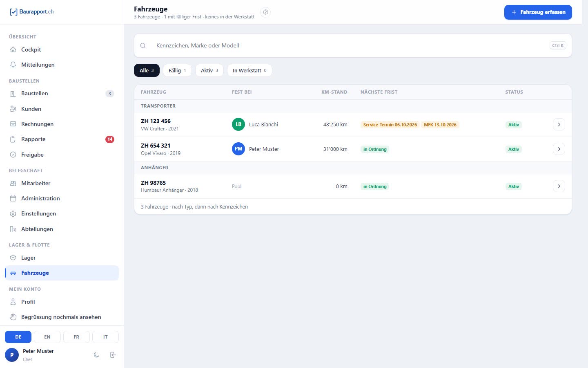Show the Aktiv vehicles tab

[x=209, y=70]
